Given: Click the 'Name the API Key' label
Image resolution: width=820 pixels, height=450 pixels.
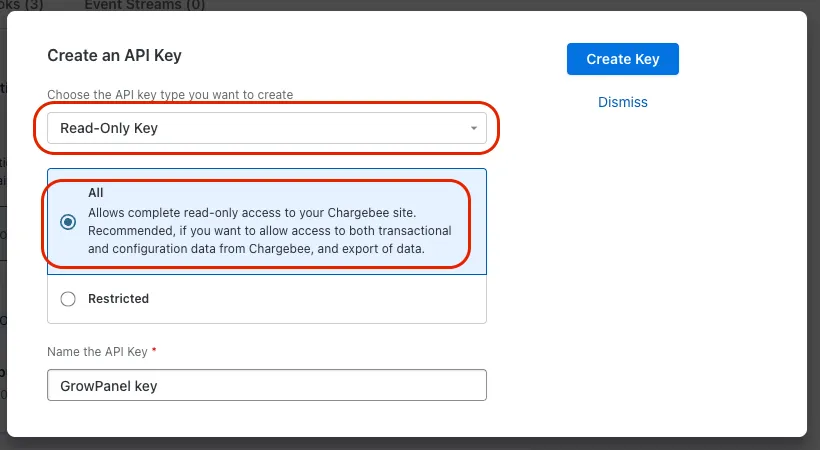Looking at the screenshot, I should pos(97,352).
